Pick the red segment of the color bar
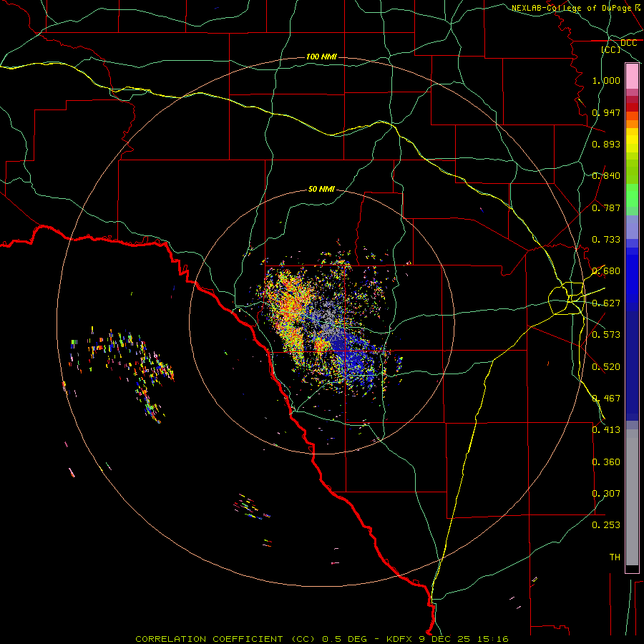 click(x=632, y=107)
